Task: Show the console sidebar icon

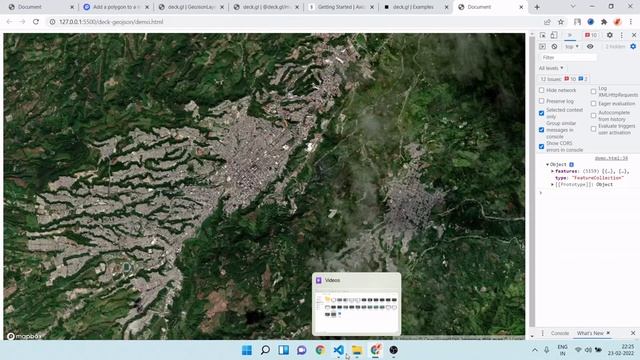Action: point(542,47)
